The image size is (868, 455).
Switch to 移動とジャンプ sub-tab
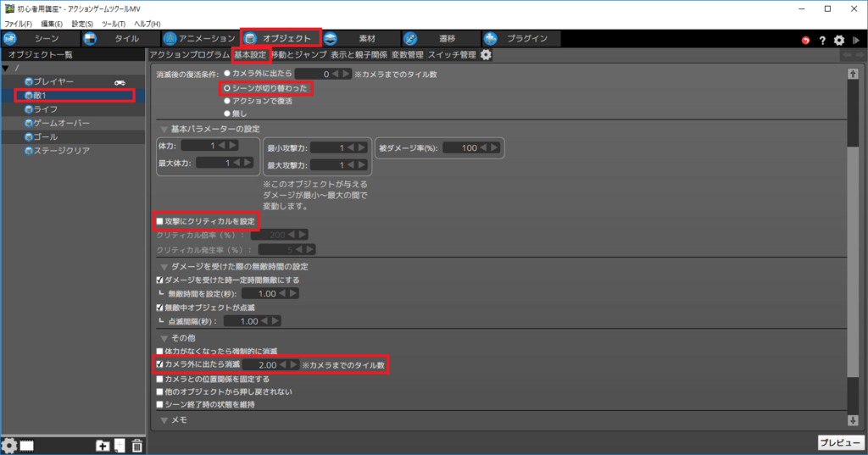(299, 55)
